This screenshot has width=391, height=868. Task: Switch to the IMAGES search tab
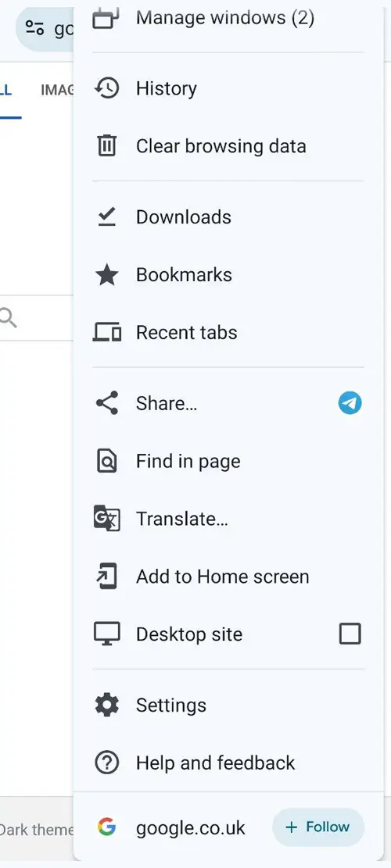57,90
